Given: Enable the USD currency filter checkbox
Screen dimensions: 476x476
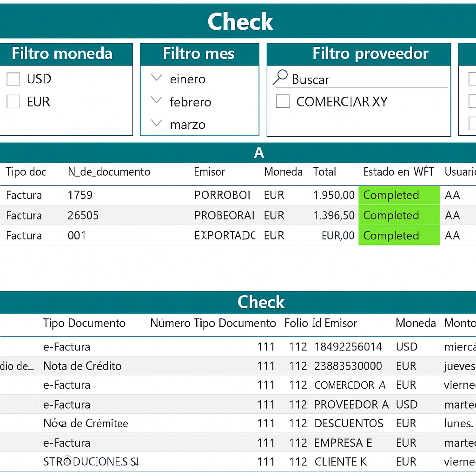Looking at the screenshot, I should 13,79.
